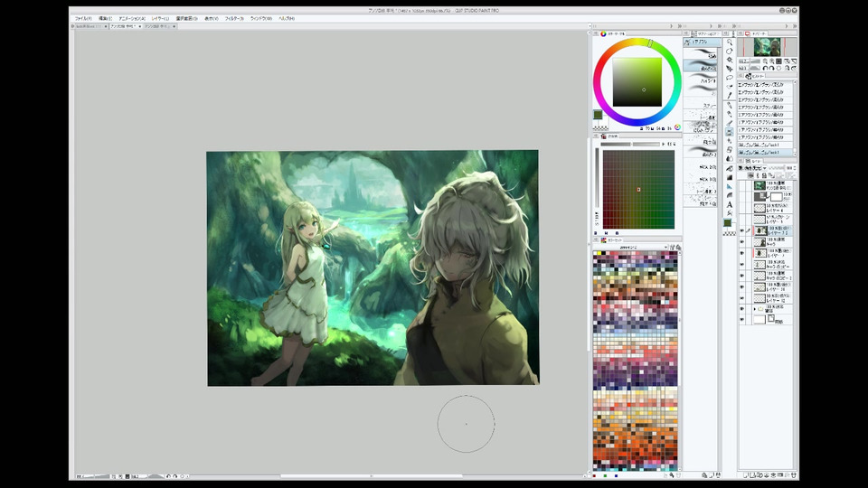Click Navigator zoom in icon
868x488 pixels.
pos(772,61)
